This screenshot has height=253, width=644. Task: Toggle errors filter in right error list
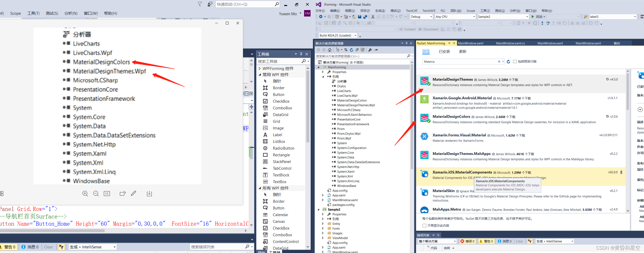(467, 241)
